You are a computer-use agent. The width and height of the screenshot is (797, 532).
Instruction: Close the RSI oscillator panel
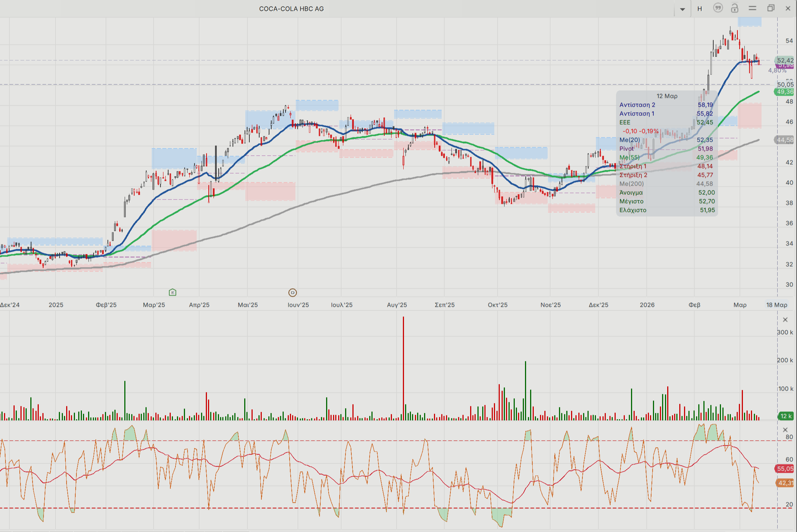tap(785, 430)
